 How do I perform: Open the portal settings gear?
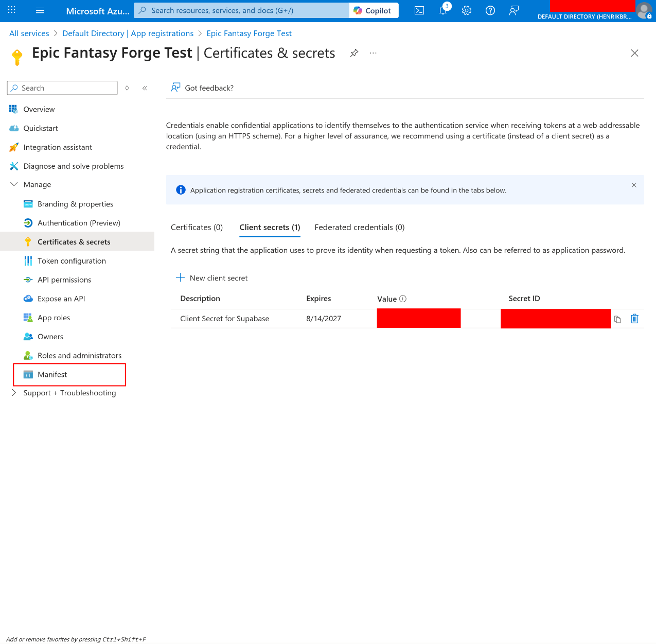[x=466, y=10]
